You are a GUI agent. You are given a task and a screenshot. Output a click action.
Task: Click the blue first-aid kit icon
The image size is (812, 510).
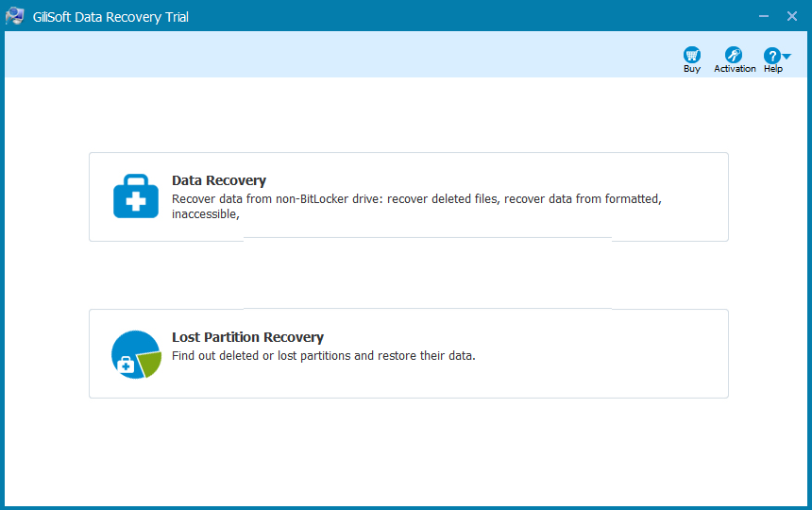pyautogui.click(x=136, y=196)
